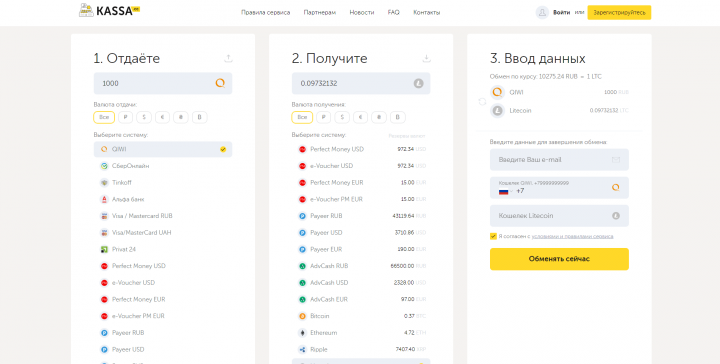720x364 pixels.
Task: Click the user avatar icon beside Войти
Action: [542, 12]
